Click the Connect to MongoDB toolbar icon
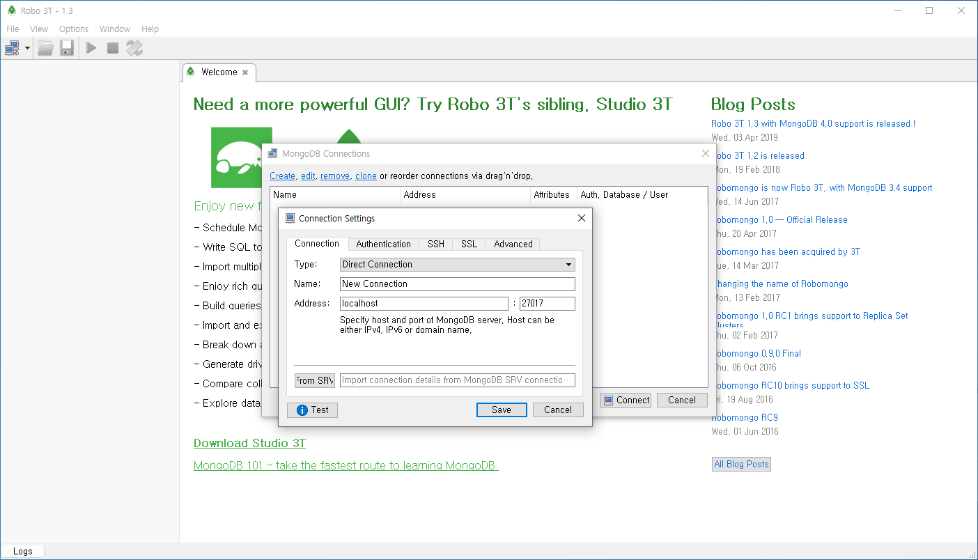The image size is (978, 560). tap(12, 48)
